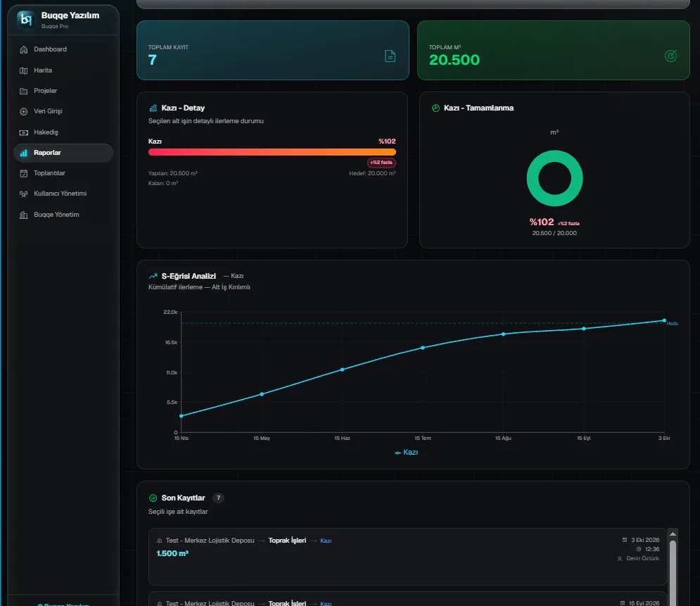Click the Buqqe Yönetim building icon
700x606 pixels.
click(24, 215)
